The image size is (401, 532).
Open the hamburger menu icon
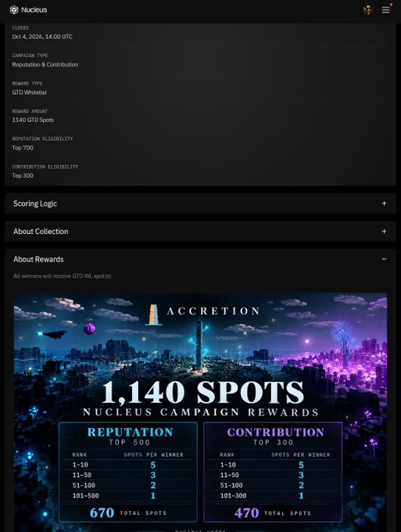[385, 10]
